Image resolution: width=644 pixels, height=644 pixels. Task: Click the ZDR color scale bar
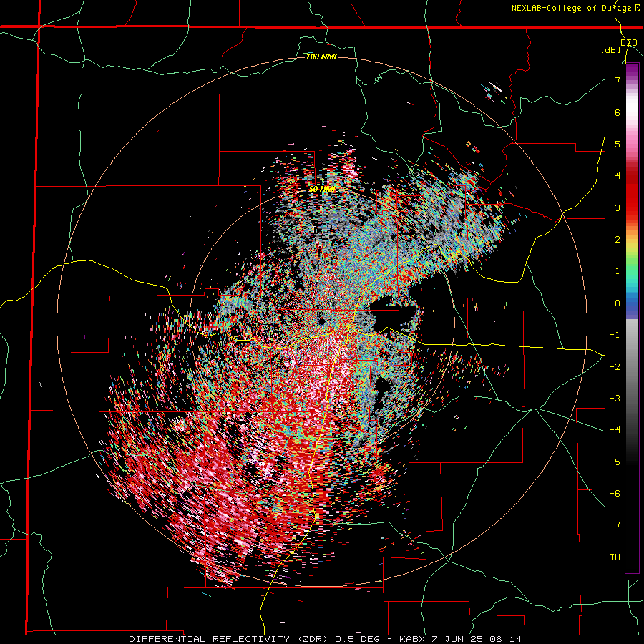pos(632,318)
